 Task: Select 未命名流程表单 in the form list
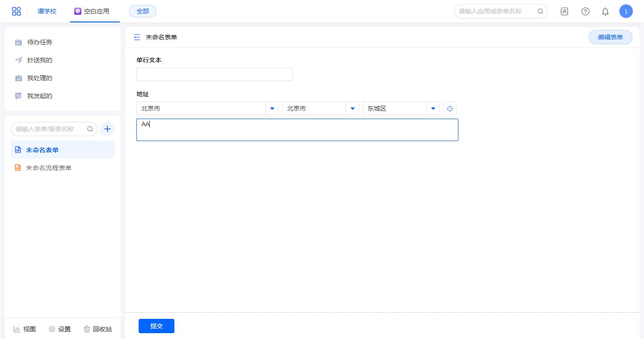(49, 168)
